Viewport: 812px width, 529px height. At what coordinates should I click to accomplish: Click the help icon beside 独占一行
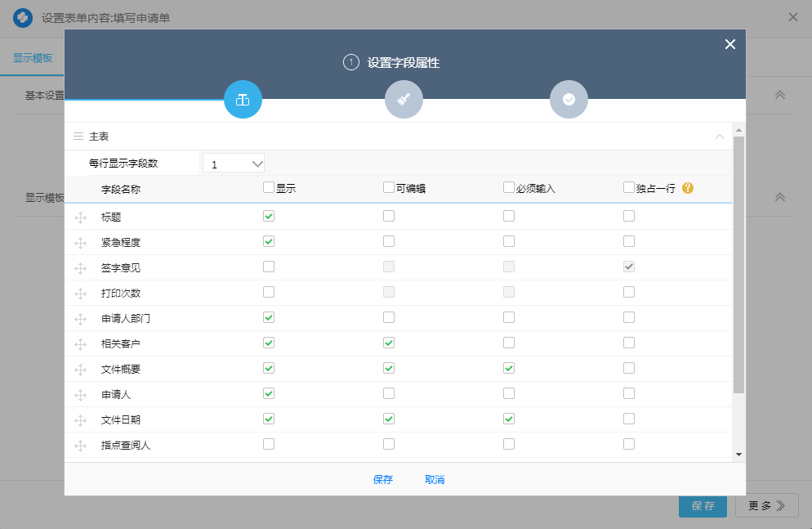[688, 188]
